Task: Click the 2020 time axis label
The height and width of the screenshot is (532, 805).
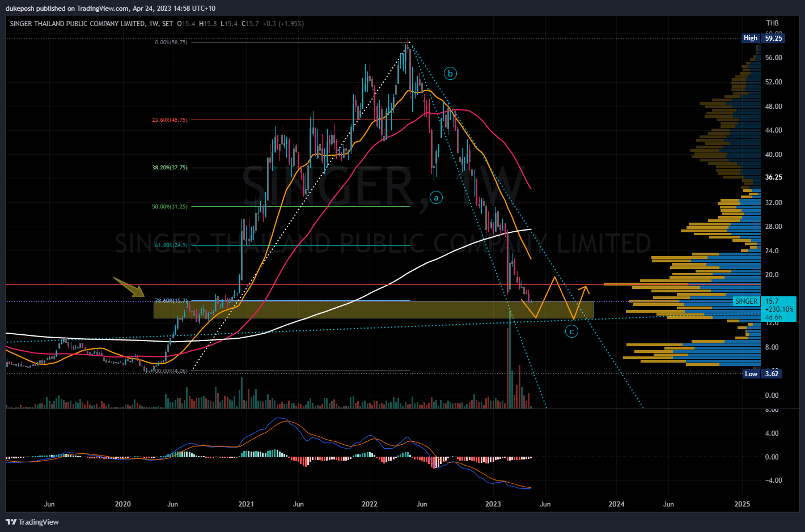Action: (x=122, y=504)
